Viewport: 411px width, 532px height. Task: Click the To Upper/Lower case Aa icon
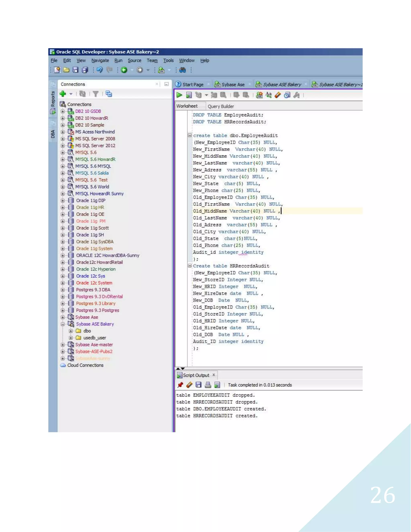click(x=268, y=95)
